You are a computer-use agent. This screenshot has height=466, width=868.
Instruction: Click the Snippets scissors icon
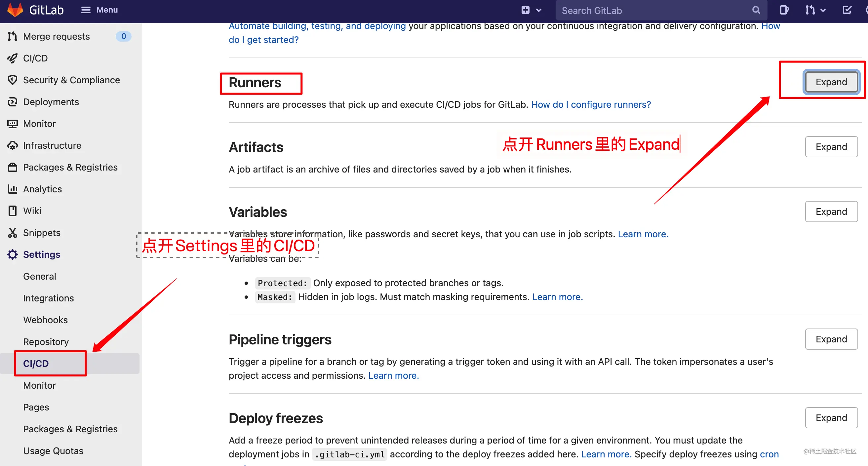(x=13, y=233)
